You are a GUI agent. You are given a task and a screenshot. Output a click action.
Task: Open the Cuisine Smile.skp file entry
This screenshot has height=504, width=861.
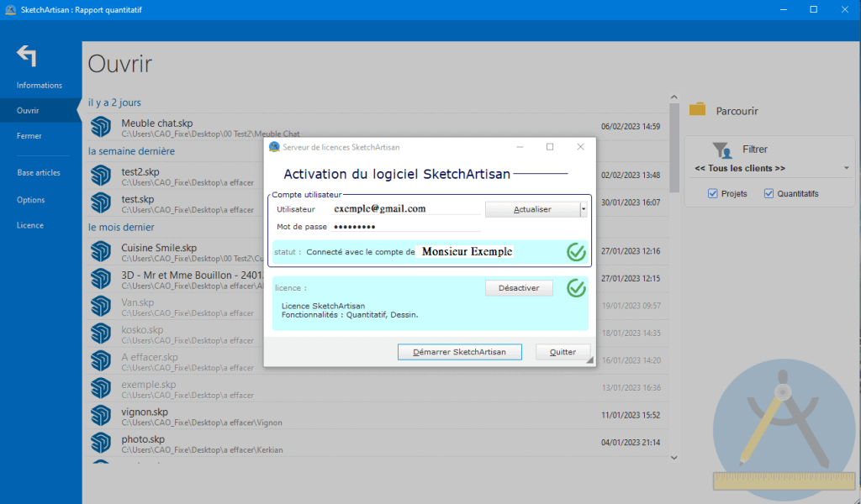coord(378,252)
